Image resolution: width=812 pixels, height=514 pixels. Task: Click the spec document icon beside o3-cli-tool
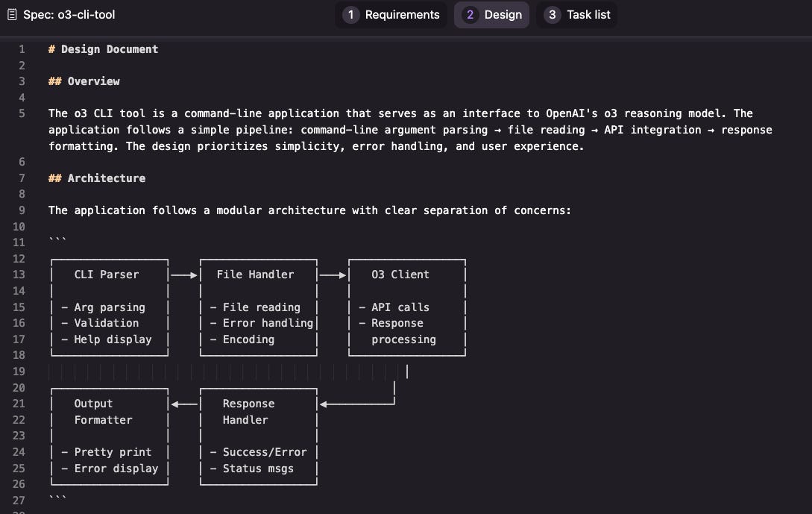pos(12,14)
